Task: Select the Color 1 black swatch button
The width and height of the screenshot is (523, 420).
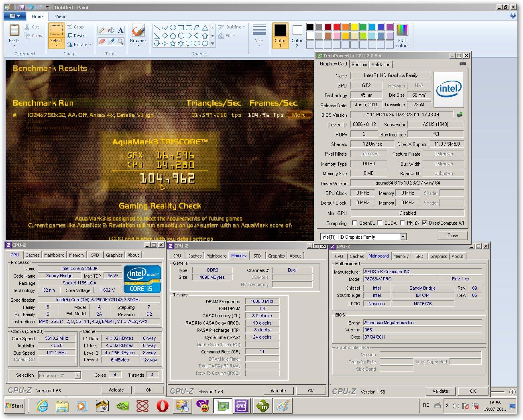Action: coord(281,36)
